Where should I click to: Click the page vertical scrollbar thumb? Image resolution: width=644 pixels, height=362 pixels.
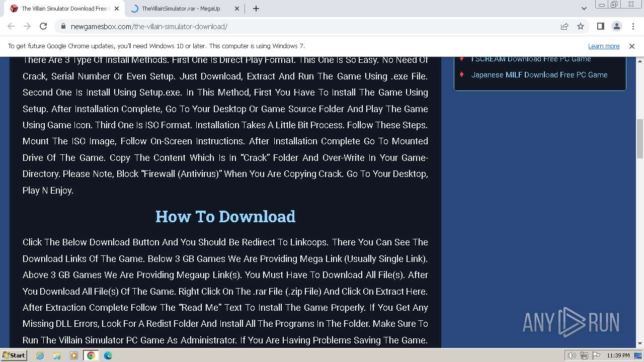click(x=639, y=138)
